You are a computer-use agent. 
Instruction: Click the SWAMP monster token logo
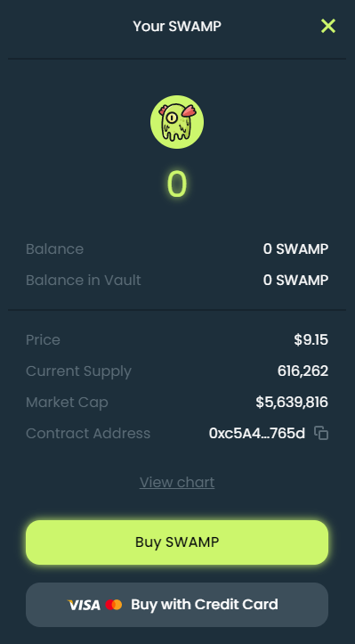click(x=177, y=122)
